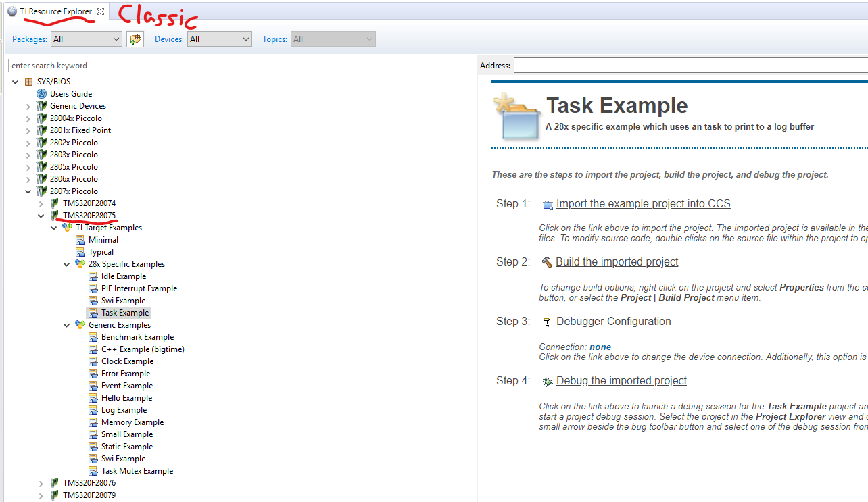This screenshot has width=868, height=502.
Task: Collapse the 2807x Piccolo node
Action: click(x=28, y=191)
